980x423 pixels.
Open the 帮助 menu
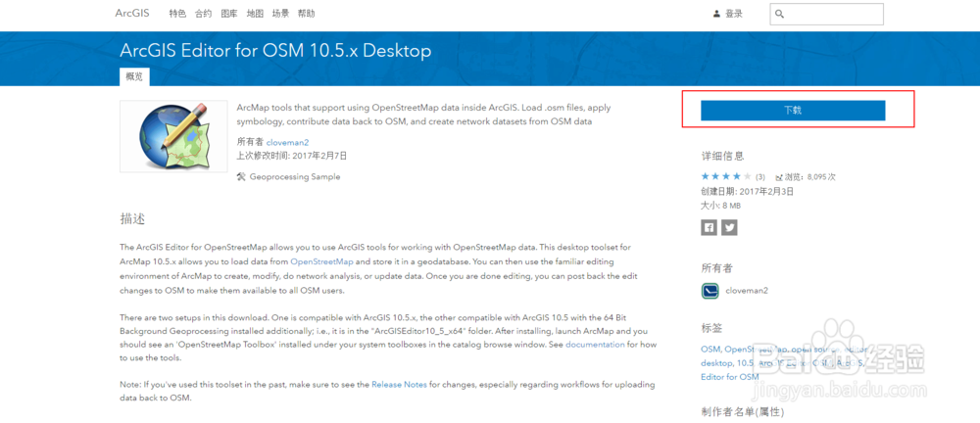[x=306, y=14]
